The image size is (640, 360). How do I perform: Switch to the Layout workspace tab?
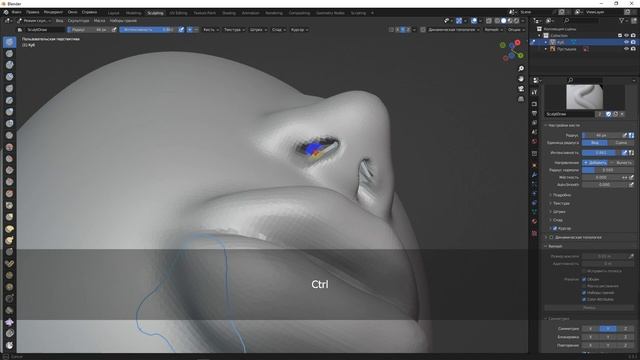[113, 13]
